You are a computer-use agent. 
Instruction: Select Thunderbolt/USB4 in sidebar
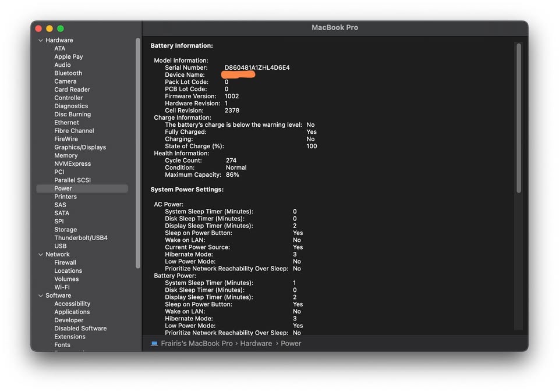(x=81, y=238)
